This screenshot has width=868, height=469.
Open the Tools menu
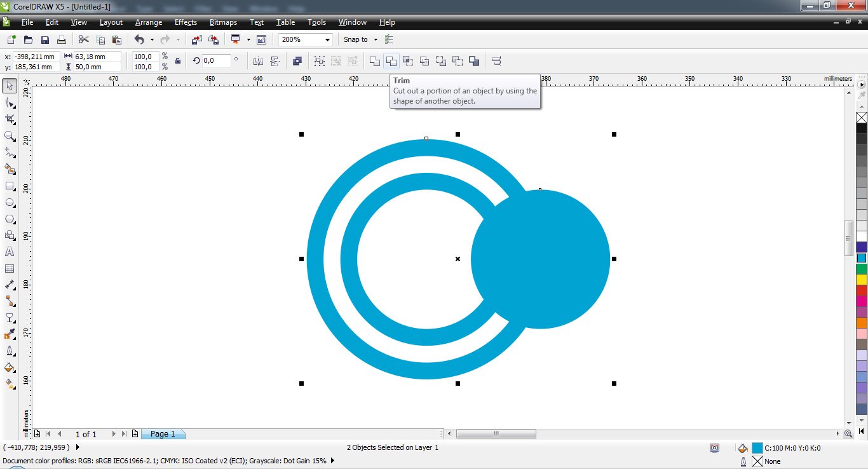(x=316, y=22)
